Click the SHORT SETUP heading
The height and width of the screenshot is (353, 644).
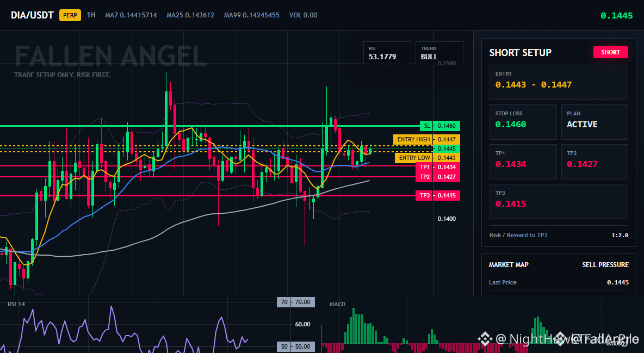click(x=521, y=53)
